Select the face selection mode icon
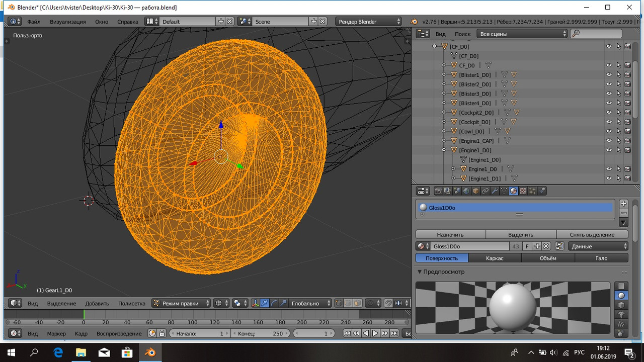 tap(357, 303)
